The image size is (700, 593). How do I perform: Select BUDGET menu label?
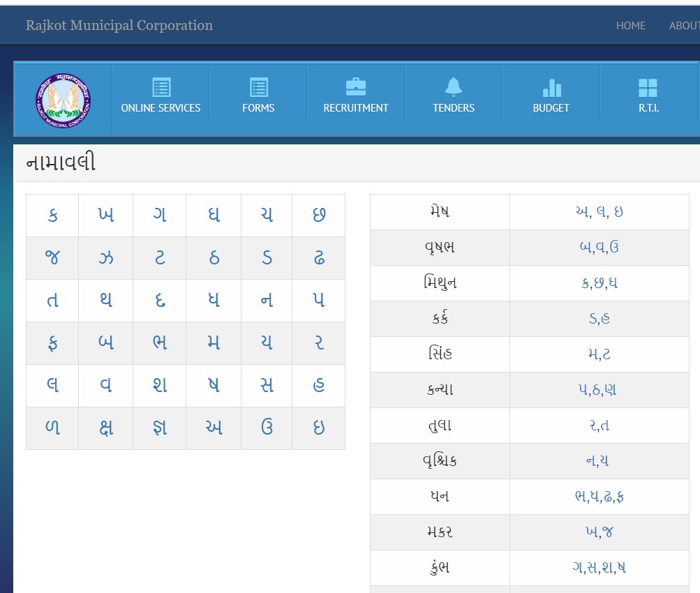[x=551, y=108]
